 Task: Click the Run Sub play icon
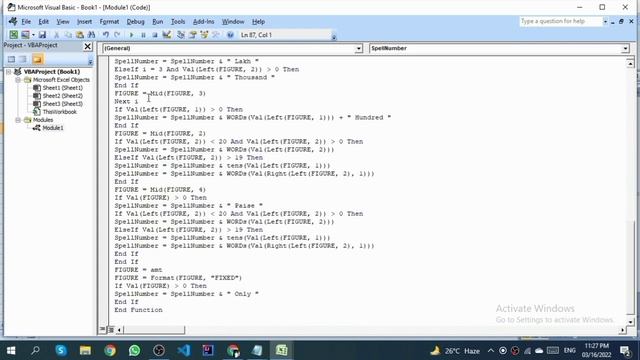click(x=131, y=35)
